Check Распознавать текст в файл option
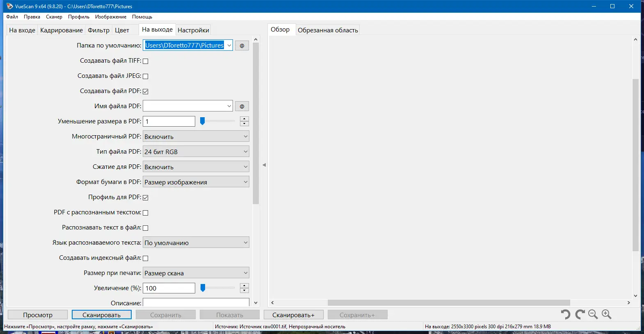This screenshot has width=644, height=334. pos(145,228)
